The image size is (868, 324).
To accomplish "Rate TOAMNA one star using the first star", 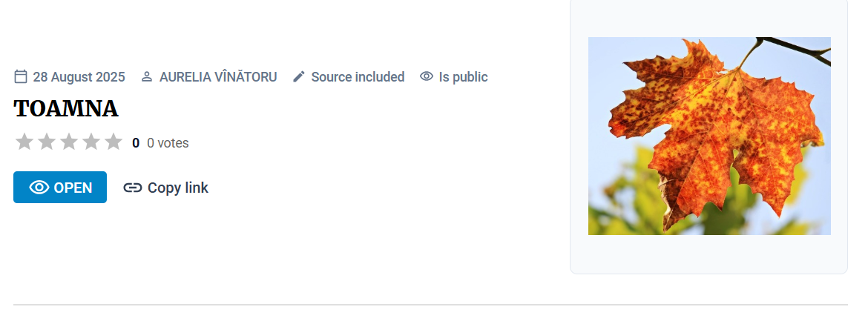I will 24,142.
